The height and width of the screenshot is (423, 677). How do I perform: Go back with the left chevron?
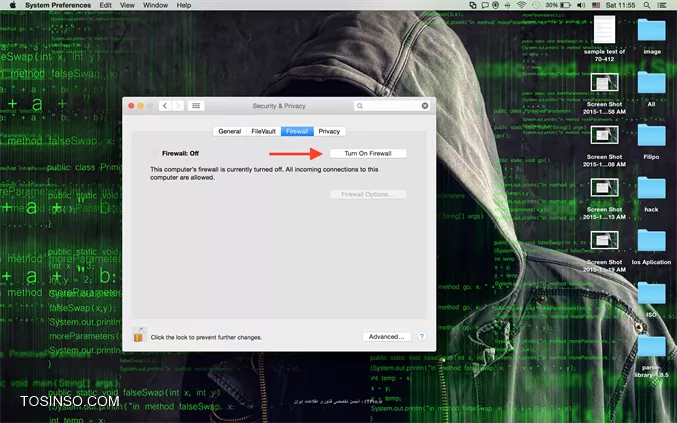[x=165, y=106]
